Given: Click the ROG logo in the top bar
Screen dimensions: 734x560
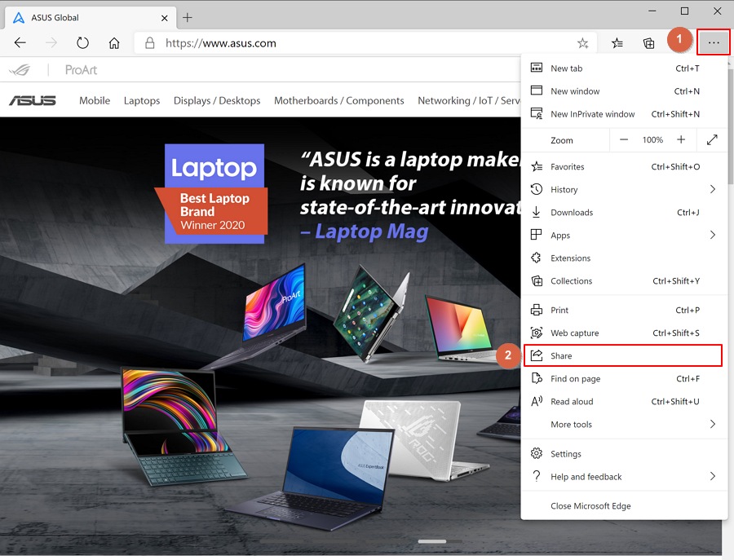Looking at the screenshot, I should click(20, 70).
